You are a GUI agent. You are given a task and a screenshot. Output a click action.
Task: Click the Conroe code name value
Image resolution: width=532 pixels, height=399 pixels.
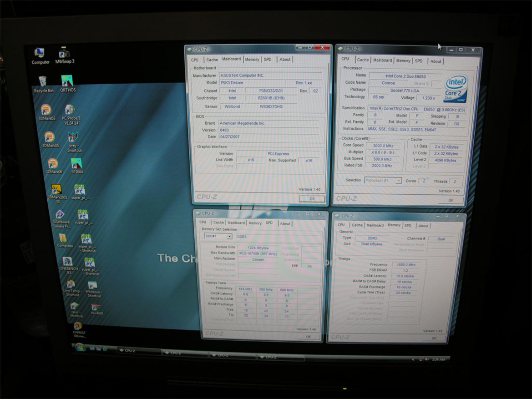(388, 83)
